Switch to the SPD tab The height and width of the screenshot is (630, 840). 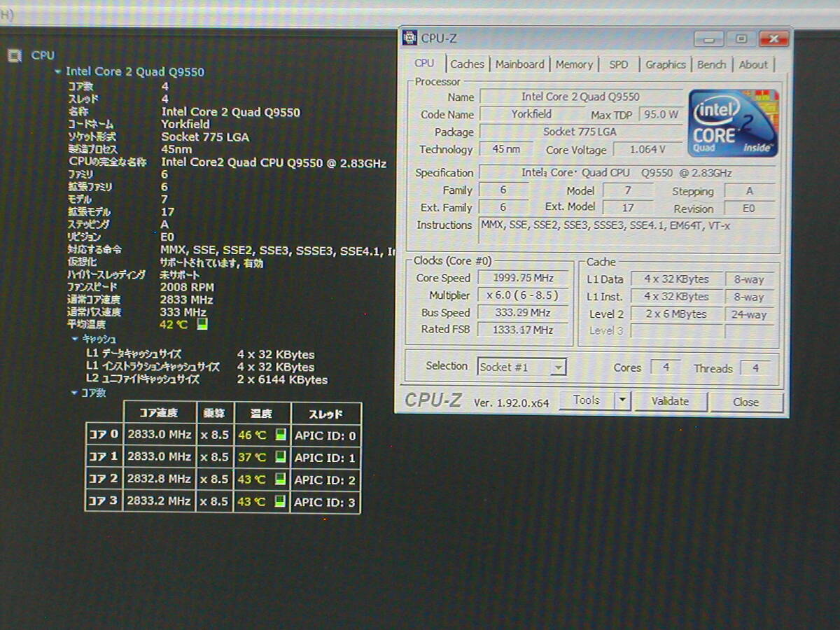[619, 64]
